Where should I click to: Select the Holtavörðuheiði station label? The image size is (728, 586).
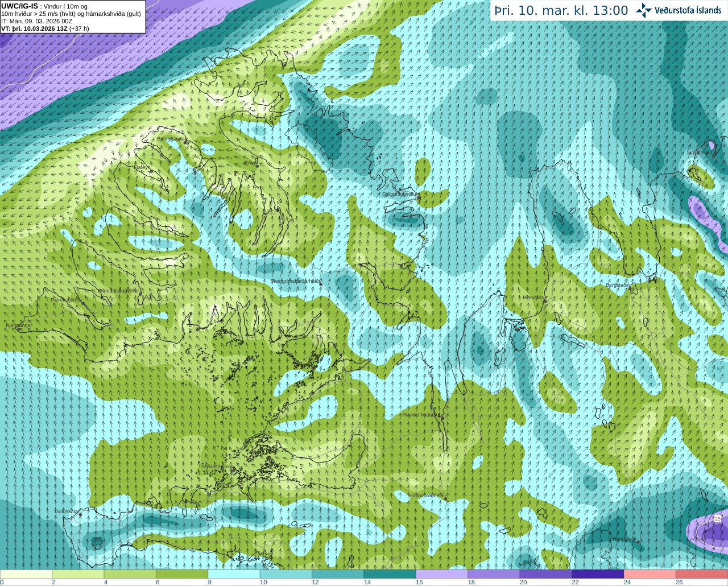[427, 496]
